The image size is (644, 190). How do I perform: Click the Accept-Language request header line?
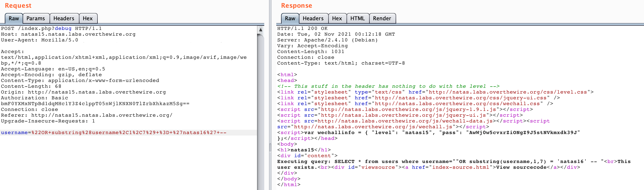(x=53, y=69)
